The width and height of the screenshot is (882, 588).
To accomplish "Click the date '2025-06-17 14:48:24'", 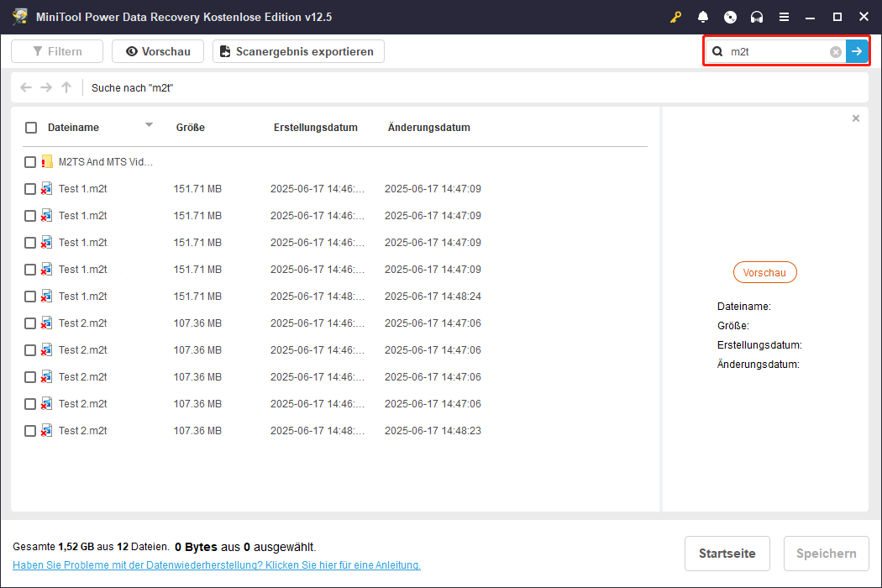I will click(x=433, y=297).
